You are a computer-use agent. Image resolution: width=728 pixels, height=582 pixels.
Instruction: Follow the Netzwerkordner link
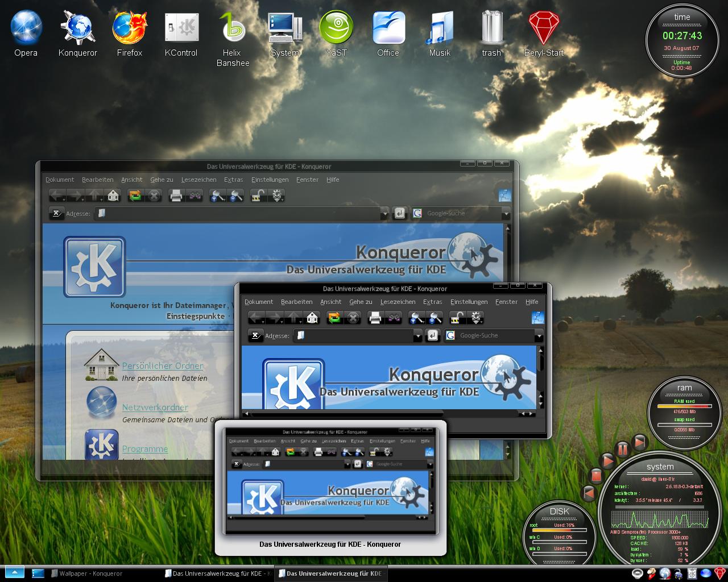point(155,407)
